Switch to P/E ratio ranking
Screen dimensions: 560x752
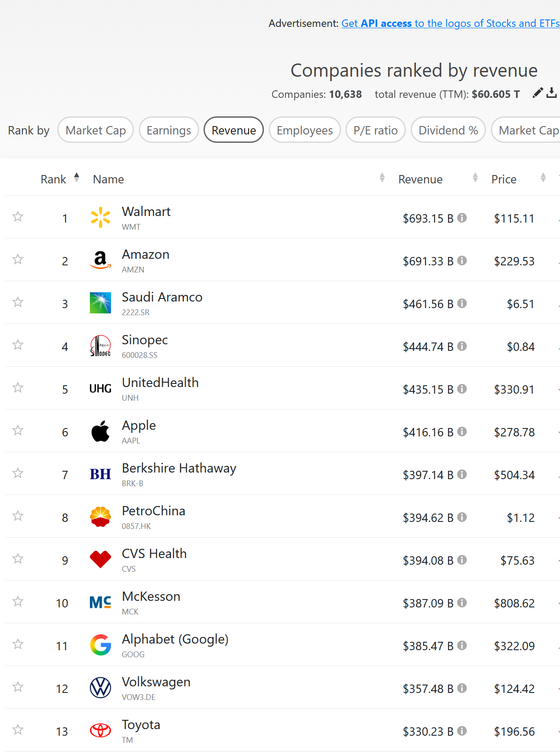375,130
